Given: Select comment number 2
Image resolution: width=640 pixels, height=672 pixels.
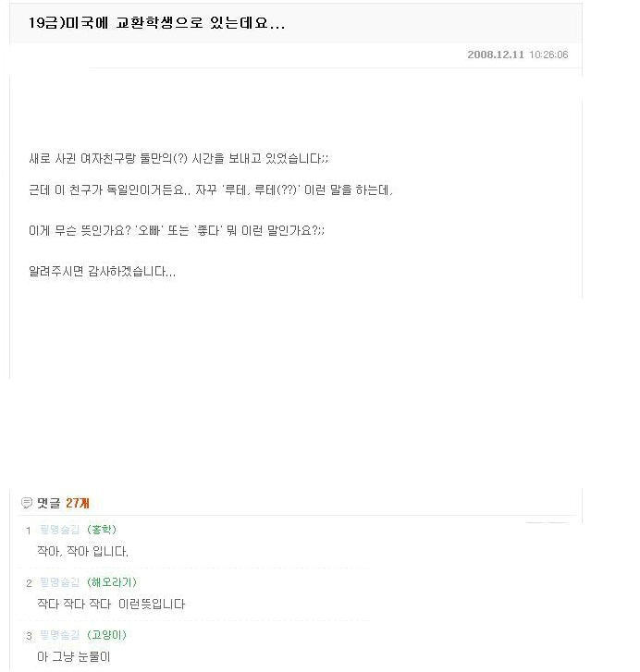Looking at the screenshot, I should 29,583.
